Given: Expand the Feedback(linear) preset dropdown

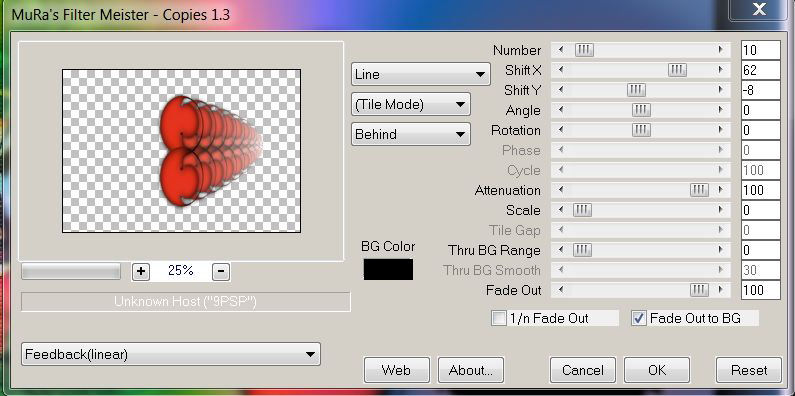Looking at the screenshot, I should pyautogui.click(x=170, y=354).
